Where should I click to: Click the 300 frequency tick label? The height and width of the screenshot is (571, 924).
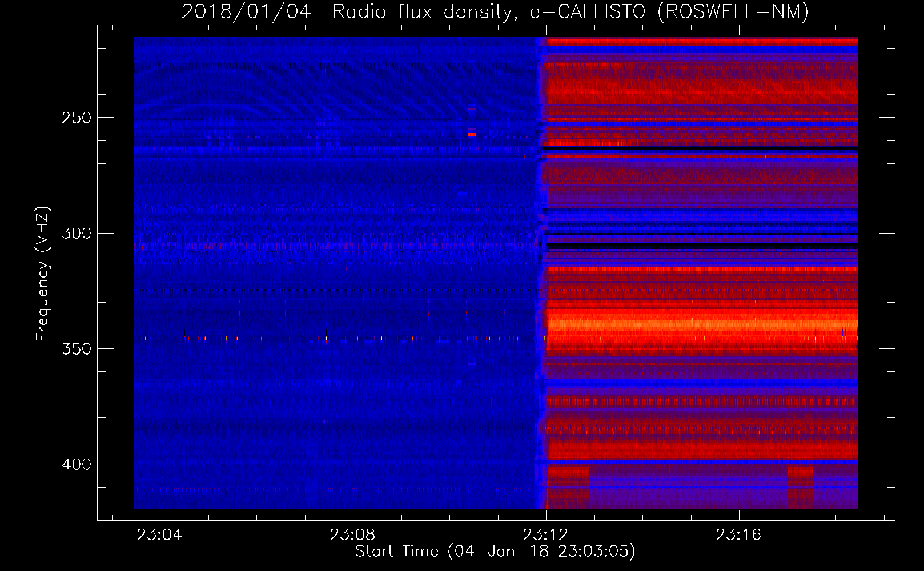tap(77, 233)
